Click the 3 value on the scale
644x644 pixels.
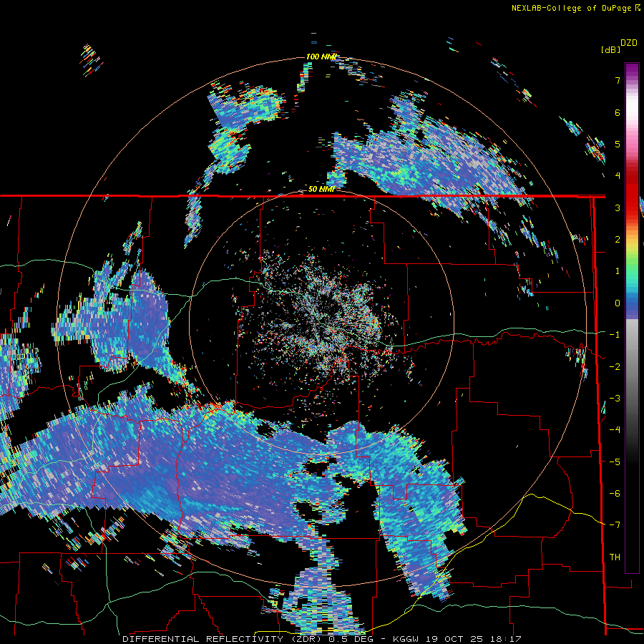click(618, 208)
